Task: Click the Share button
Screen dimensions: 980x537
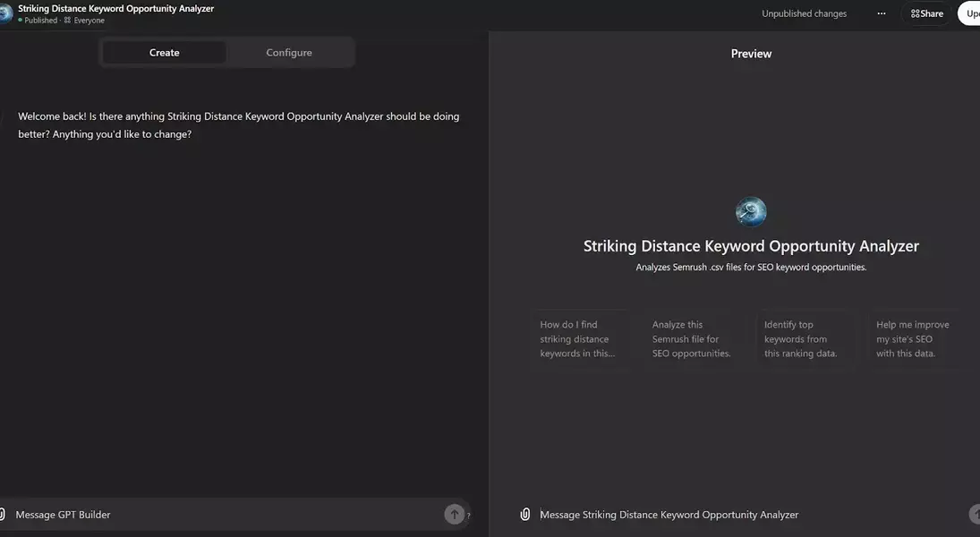Action: point(926,13)
